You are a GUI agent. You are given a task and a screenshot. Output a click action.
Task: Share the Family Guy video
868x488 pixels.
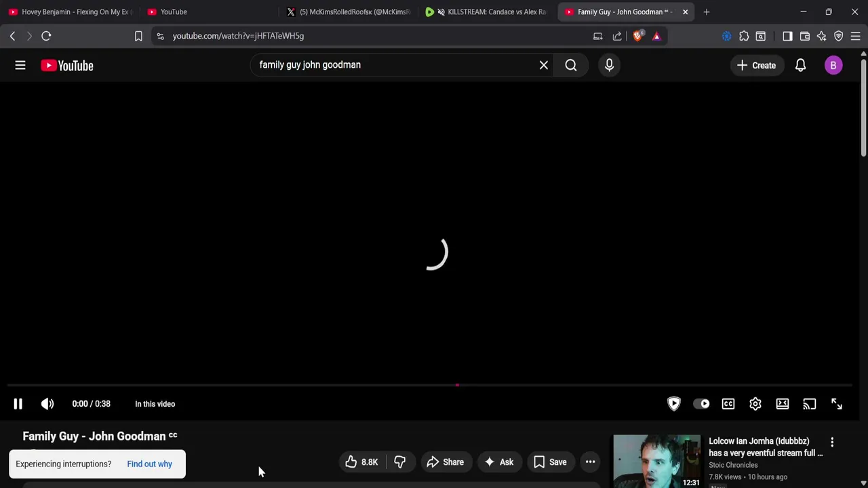[x=446, y=462]
